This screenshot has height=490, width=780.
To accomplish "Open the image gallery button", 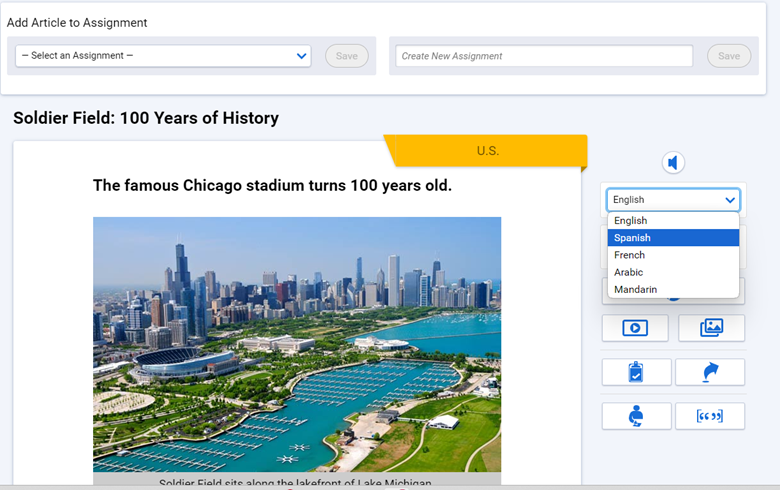I will pyautogui.click(x=711, y=328).
